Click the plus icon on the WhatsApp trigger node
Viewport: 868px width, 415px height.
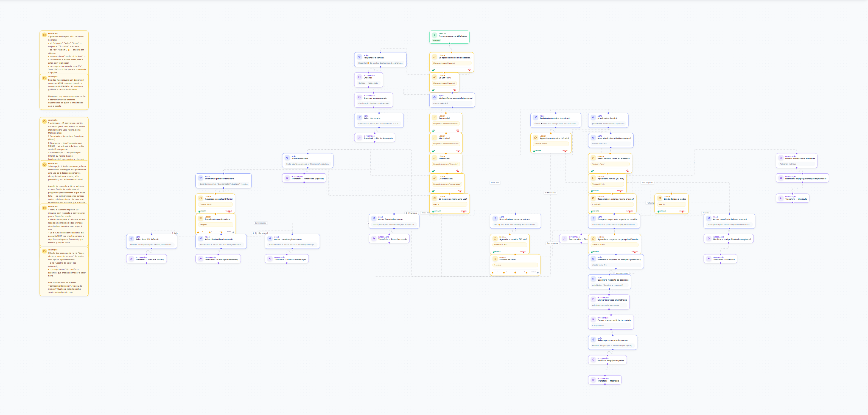click(434, 35)
